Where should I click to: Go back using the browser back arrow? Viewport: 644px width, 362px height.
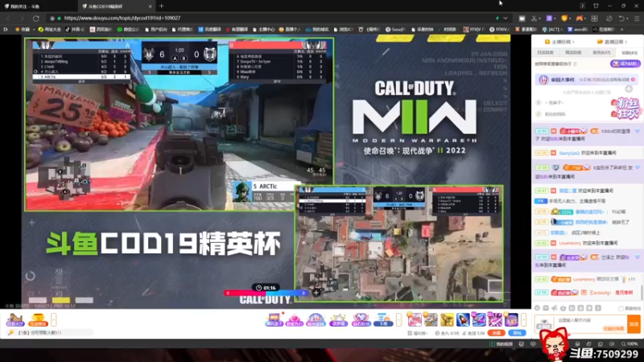coord(8,18)
